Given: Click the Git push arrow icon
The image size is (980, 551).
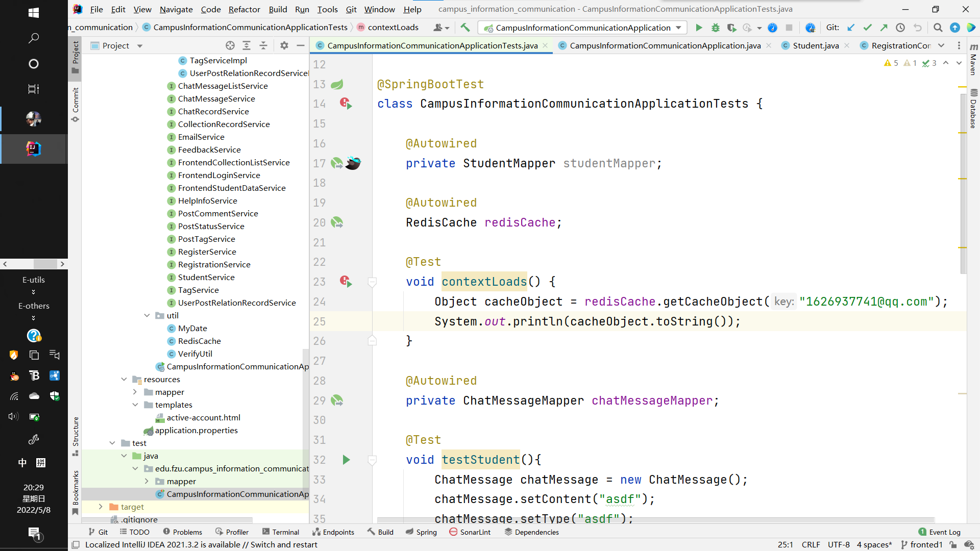Looking at the screenshot, I should [x=884, y=28].
